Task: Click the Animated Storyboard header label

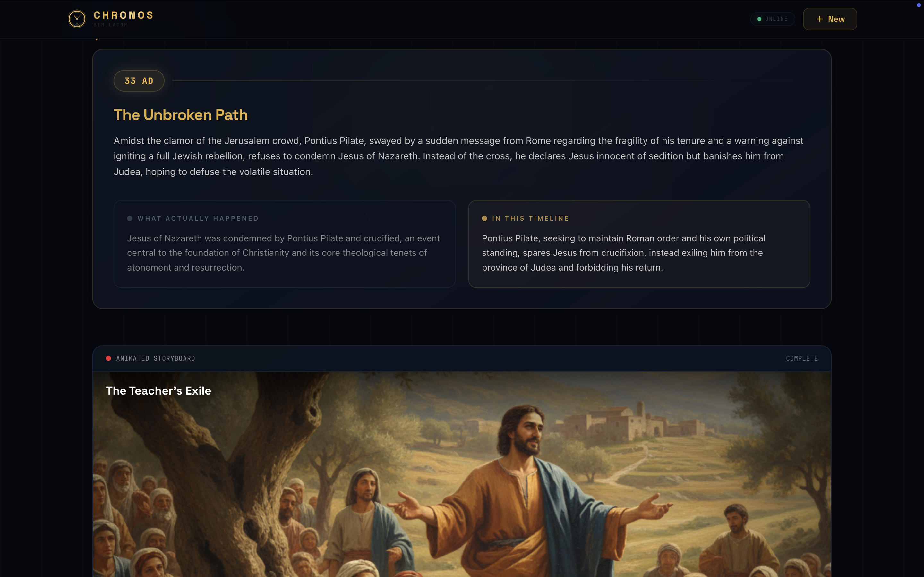Action: coord(155,358)
